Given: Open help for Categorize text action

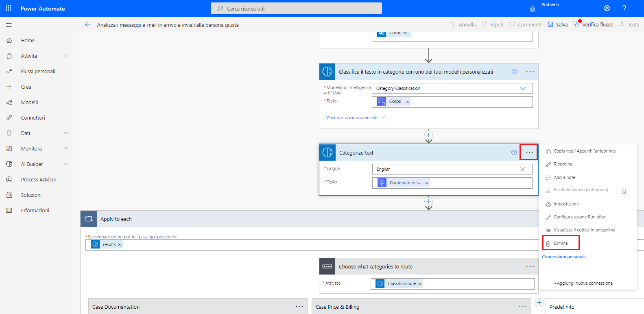Looking at the screenshot, I should point(514,153).
